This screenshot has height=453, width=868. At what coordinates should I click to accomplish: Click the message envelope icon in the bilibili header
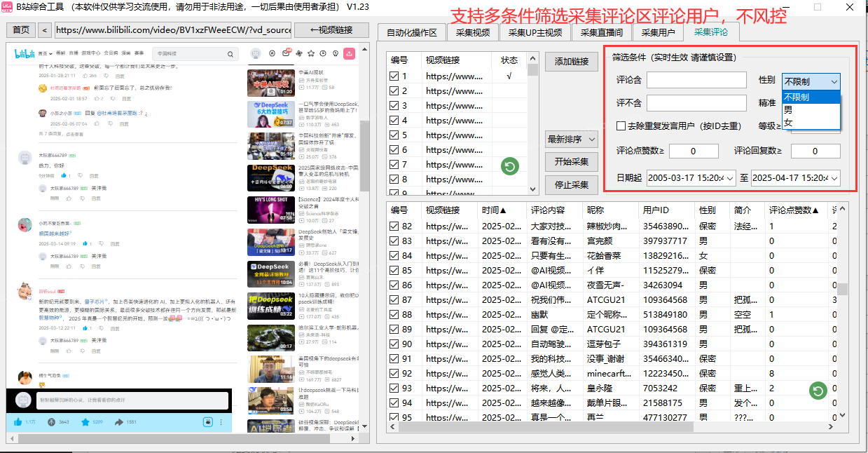pyautogui.click(x=286, y=54)
